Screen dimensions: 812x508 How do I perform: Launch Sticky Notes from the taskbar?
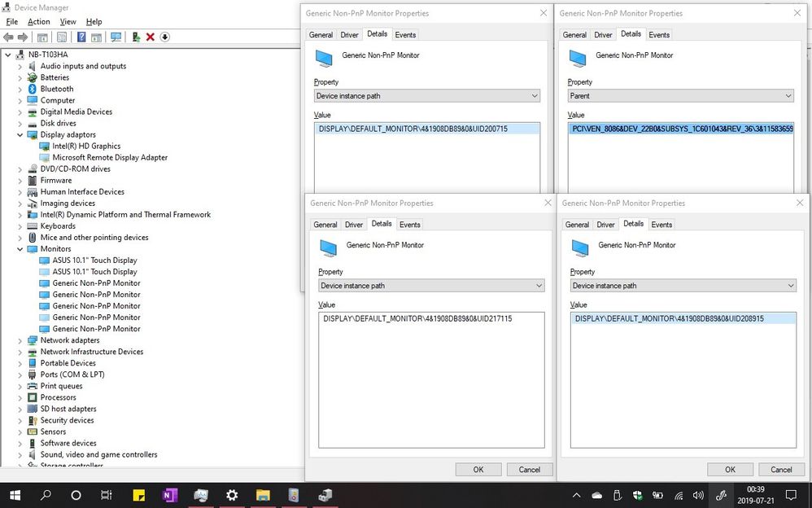[139, 495]
